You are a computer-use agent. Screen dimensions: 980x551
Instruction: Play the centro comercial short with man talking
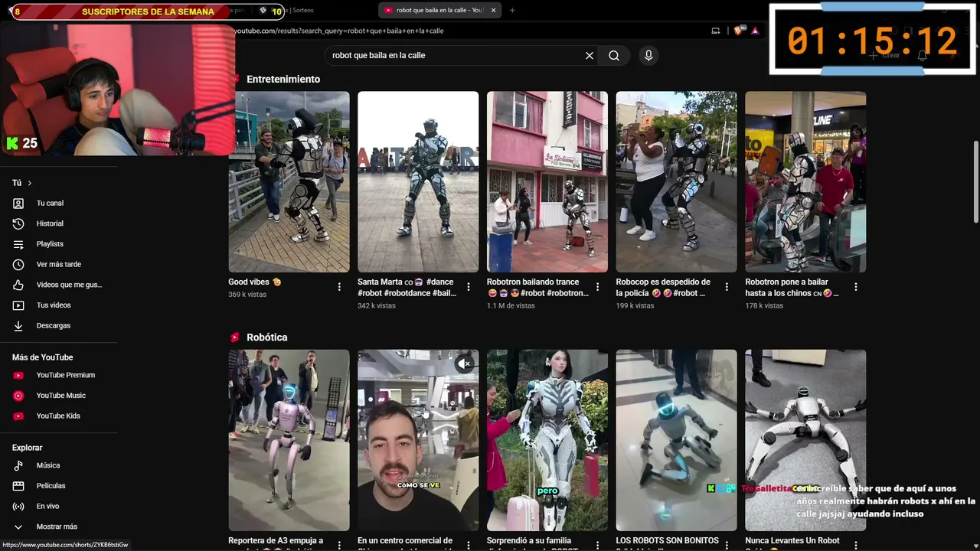coord(418,440)
